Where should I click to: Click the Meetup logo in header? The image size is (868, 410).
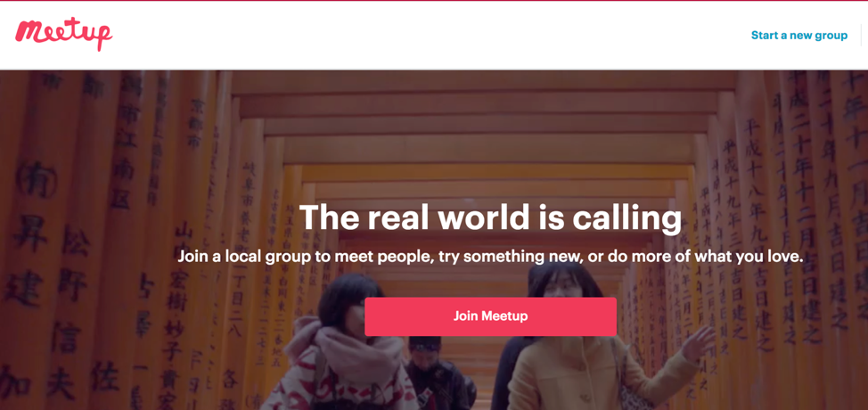click(x=63, y=35)
